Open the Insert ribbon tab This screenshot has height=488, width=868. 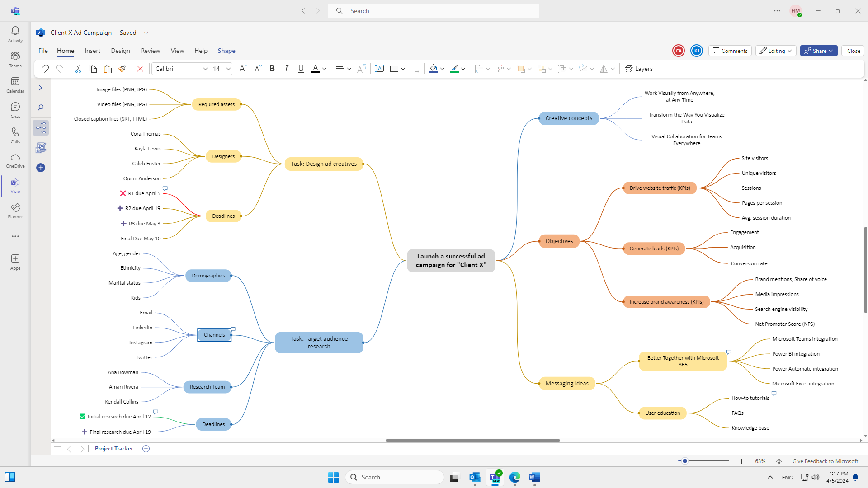point(92,51)
